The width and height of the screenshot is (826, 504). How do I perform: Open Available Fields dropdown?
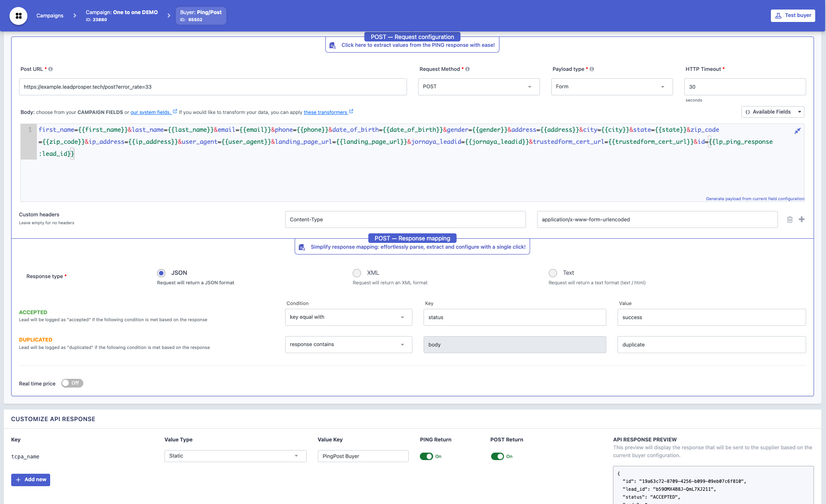click(773, 112)
